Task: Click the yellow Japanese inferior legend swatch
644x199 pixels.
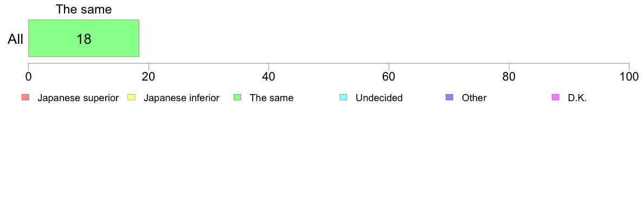Action: pyautogui.click(x=131, y=97)
